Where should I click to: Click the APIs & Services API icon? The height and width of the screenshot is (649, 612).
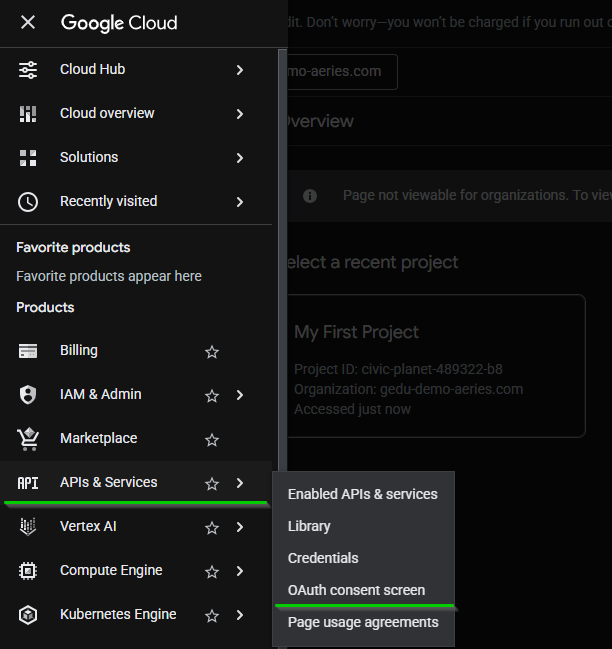pyautogui.click(x=28, y=483)
